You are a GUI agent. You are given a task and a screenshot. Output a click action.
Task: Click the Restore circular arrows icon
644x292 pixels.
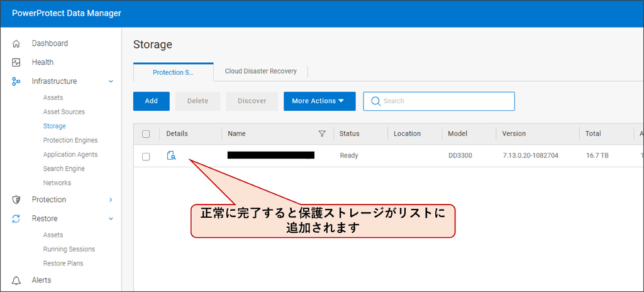16,219
